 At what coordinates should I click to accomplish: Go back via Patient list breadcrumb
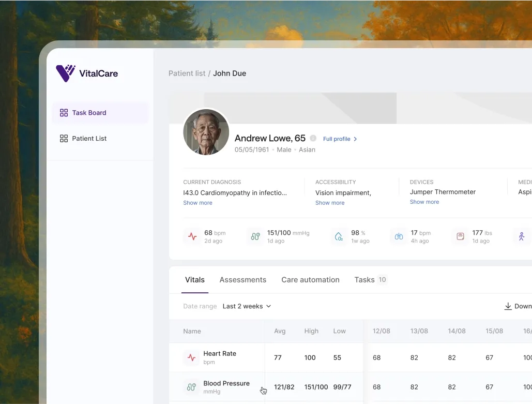click(x=187, y=73)
